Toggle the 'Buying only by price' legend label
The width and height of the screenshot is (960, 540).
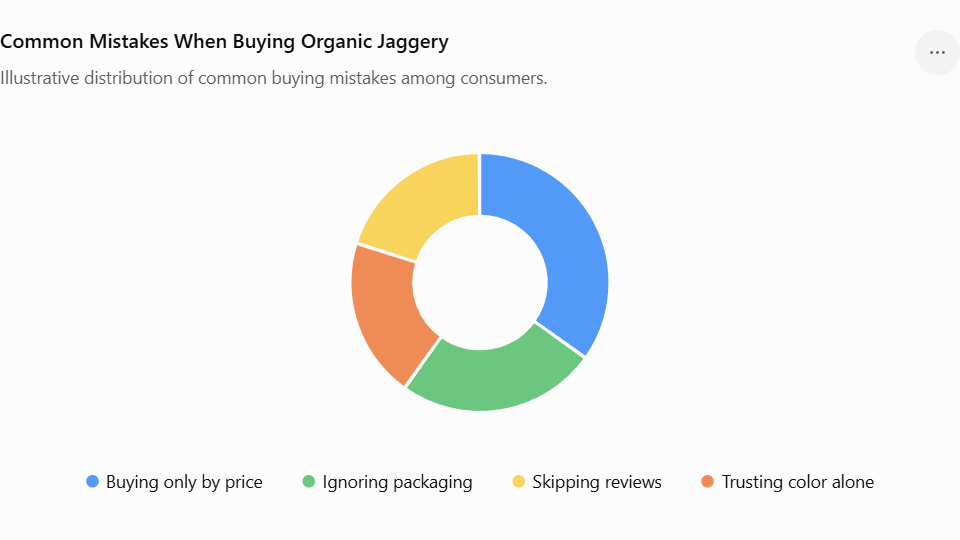(x=184, y=482)
